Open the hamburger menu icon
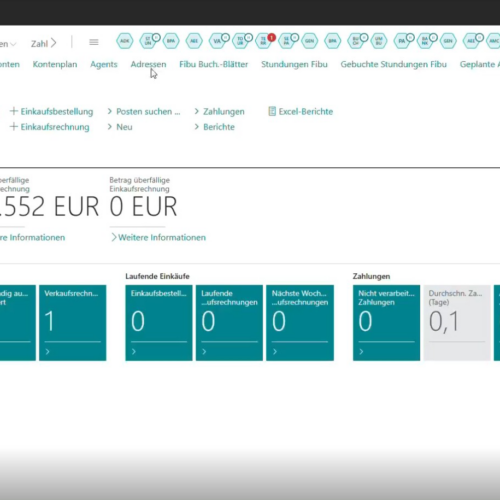Image resolution: width=500 pixels, height=500 pixels. (x=94, y=42)
